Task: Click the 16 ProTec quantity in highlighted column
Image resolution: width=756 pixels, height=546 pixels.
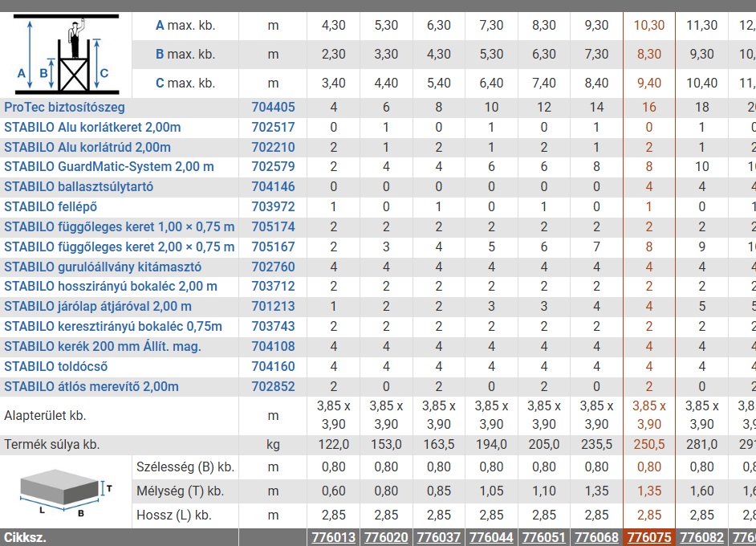Action: 649,107
